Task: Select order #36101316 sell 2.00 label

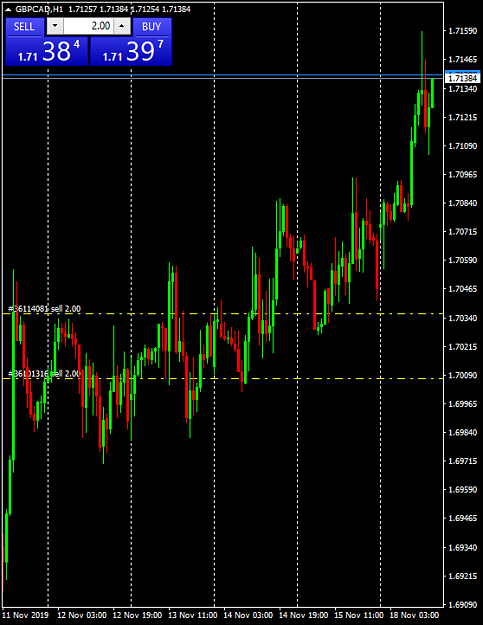Action: pos(44,374)
